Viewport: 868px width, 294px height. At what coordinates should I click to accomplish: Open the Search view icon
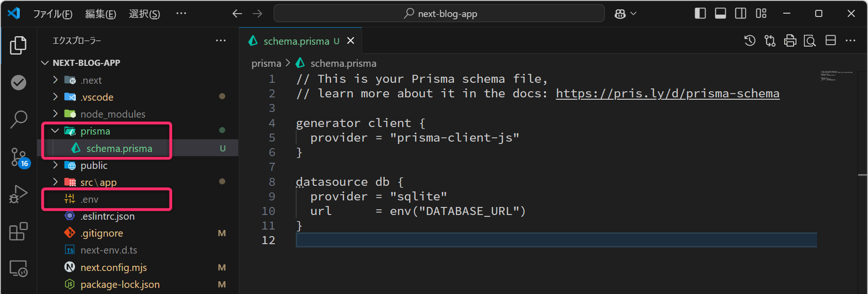tap(18, 119)
